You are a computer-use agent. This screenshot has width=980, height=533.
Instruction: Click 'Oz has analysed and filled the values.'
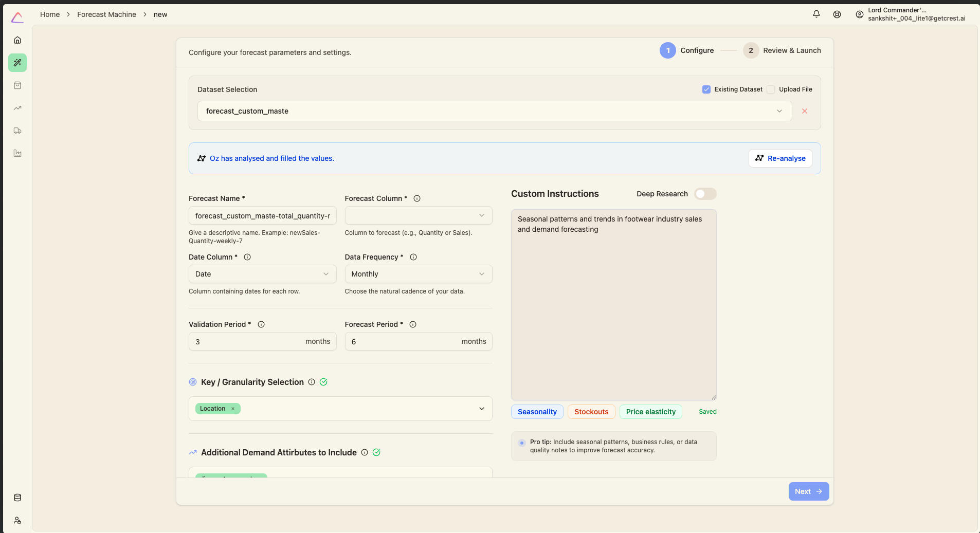[272, 158]
